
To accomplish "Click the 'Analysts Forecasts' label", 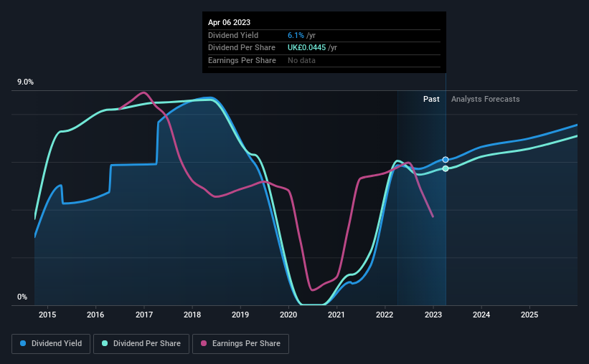I will pos(485,99).
